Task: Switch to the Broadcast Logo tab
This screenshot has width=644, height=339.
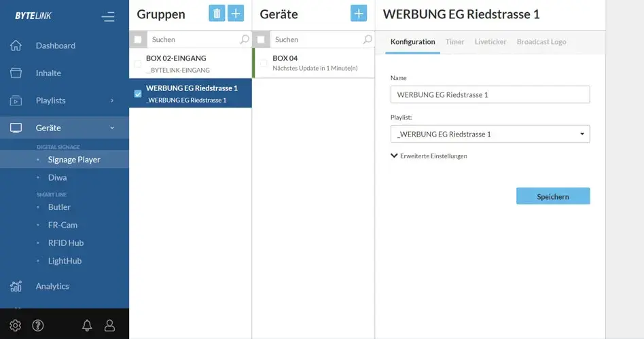Action: coord(541,42)
